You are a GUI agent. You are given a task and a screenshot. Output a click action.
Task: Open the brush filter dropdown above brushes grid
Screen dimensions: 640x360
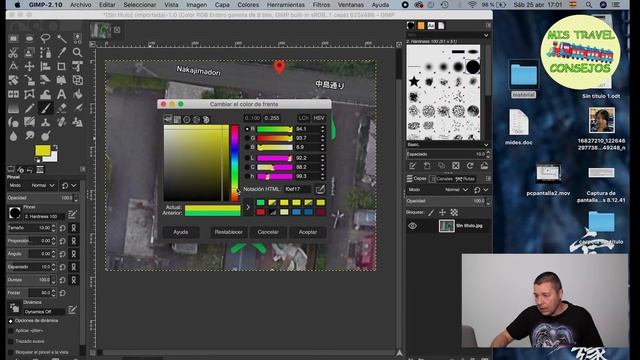pos(448,36)
